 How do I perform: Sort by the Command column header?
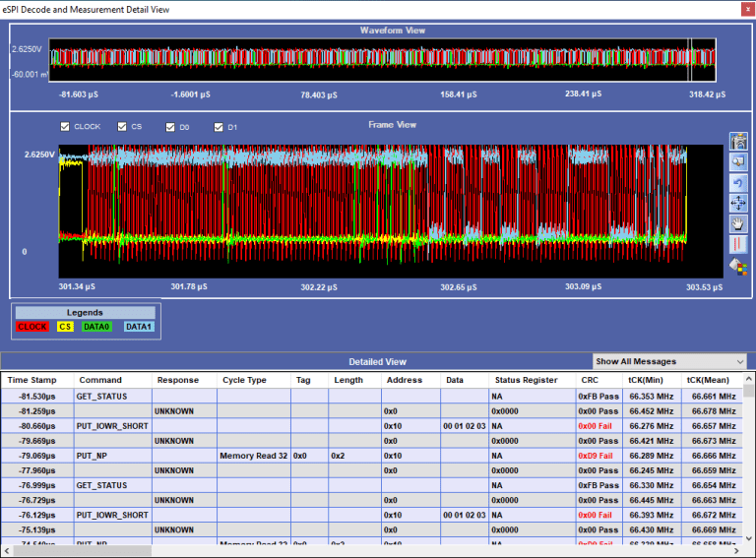100,380
